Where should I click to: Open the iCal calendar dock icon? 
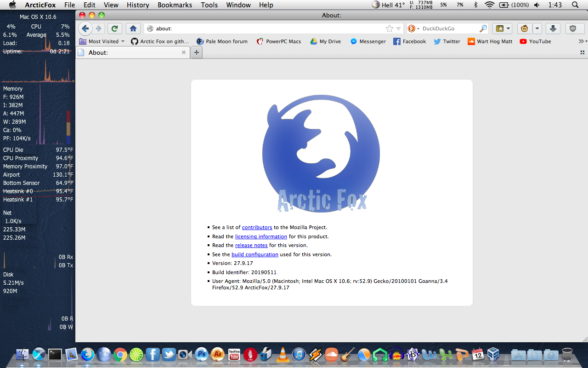coord(477,355)
